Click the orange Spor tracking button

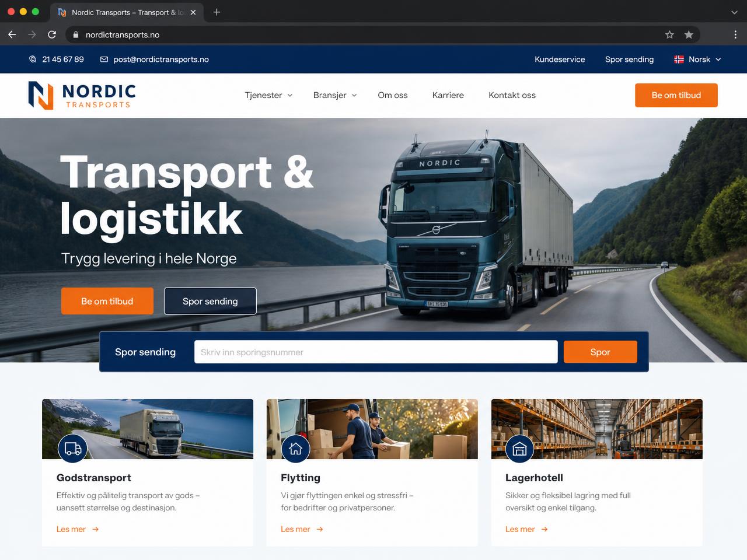tap(601, 352)
